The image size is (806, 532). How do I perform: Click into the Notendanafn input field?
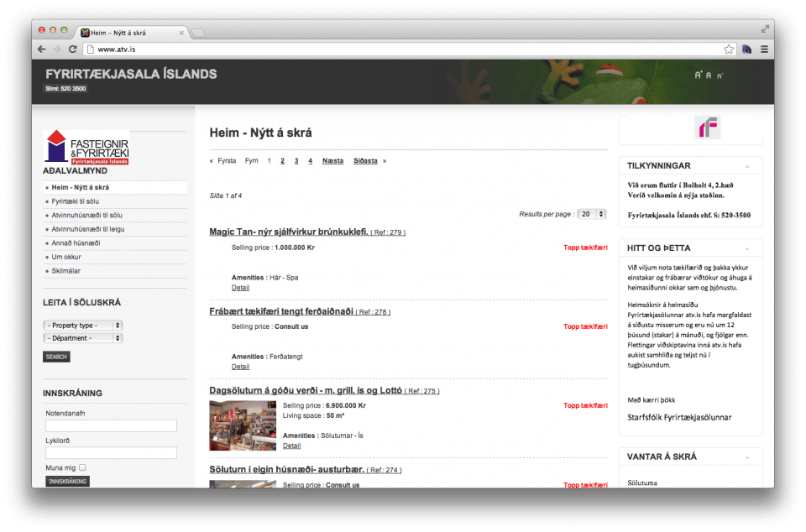coord(111,426)
